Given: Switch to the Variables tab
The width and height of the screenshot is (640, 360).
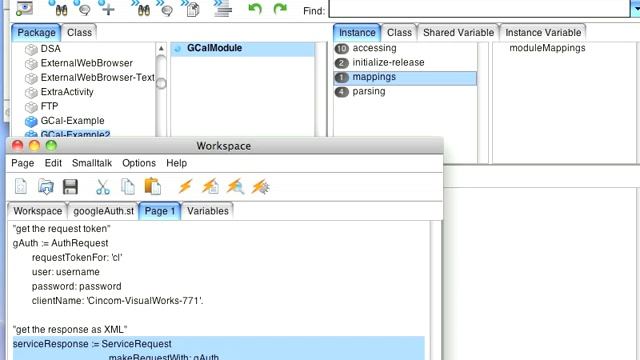Looking at the screenshot, I should pos(208,211).
